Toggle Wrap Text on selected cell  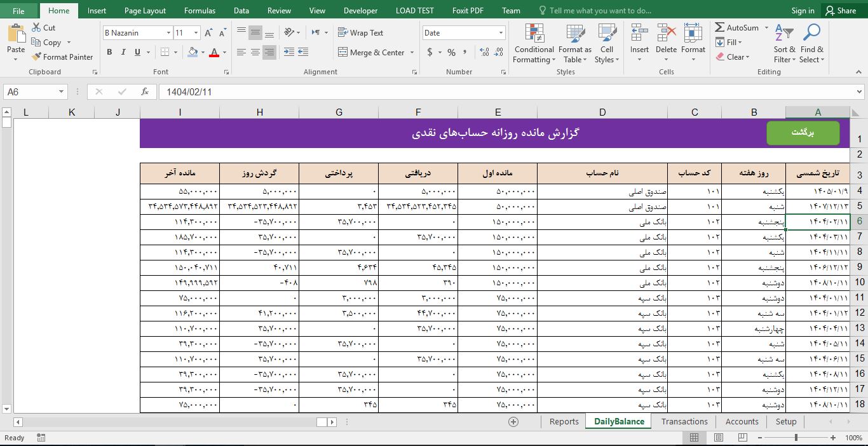[x=360, y=32]
